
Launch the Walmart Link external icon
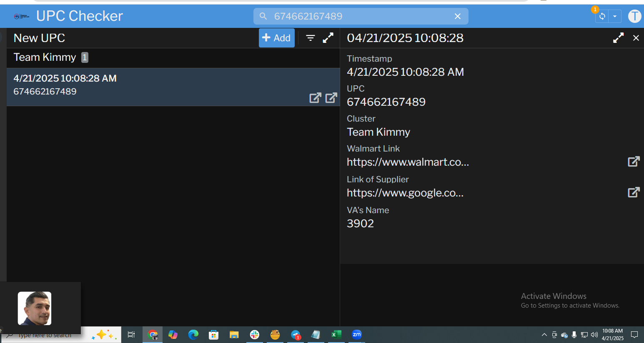coord(633,162)
